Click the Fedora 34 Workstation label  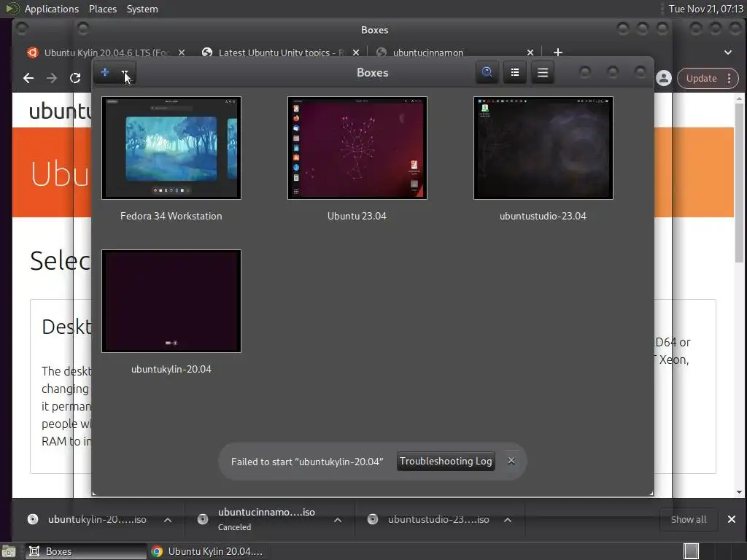171,216
